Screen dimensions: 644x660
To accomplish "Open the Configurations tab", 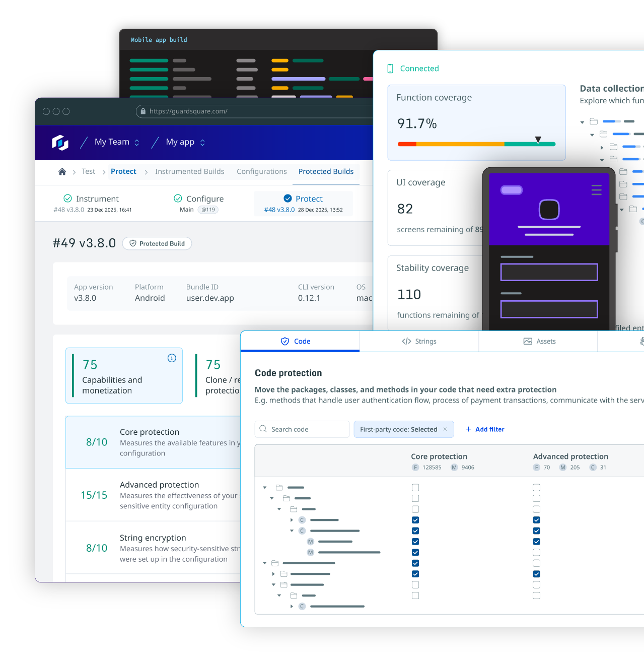I will (x=261, y=171).
